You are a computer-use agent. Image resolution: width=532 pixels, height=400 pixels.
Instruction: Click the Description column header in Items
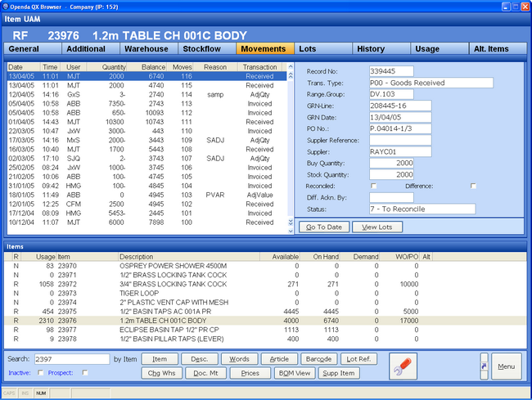coord(189,257)
